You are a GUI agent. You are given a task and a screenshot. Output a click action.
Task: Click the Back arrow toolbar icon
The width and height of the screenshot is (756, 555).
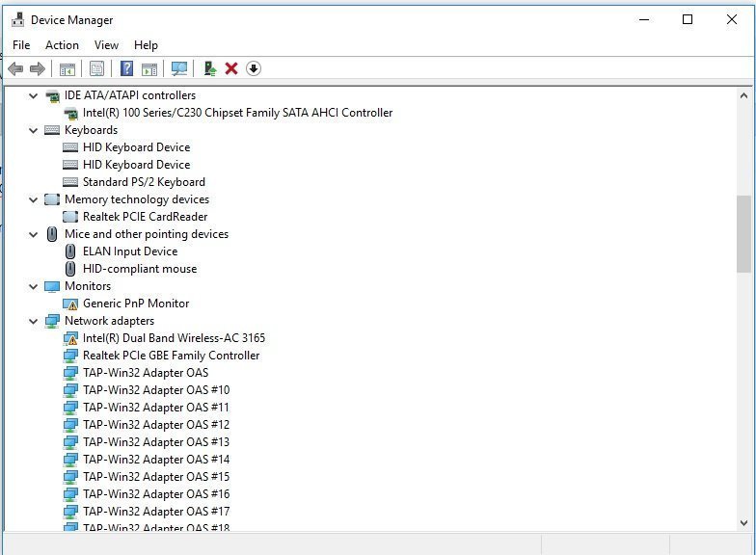click(15, 69)
